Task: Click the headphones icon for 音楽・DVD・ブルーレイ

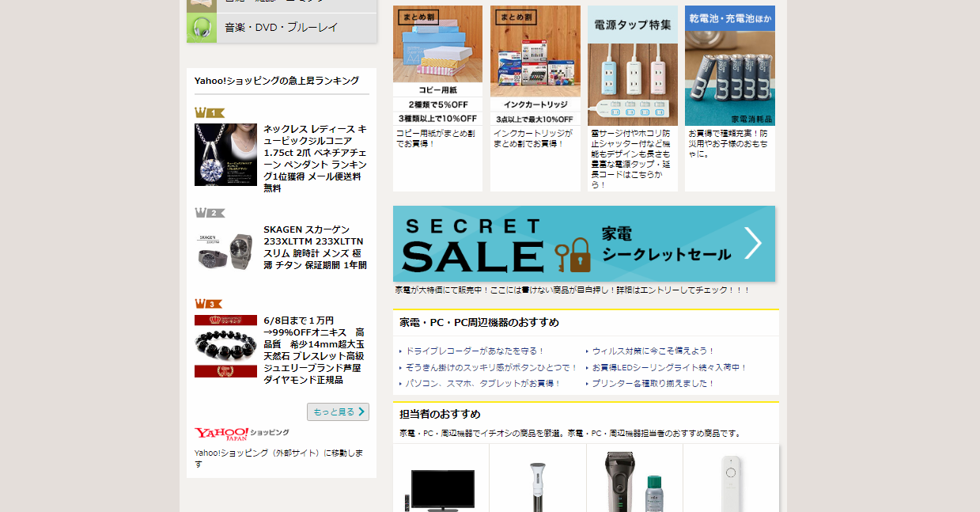Action: [x=201, y=28]
